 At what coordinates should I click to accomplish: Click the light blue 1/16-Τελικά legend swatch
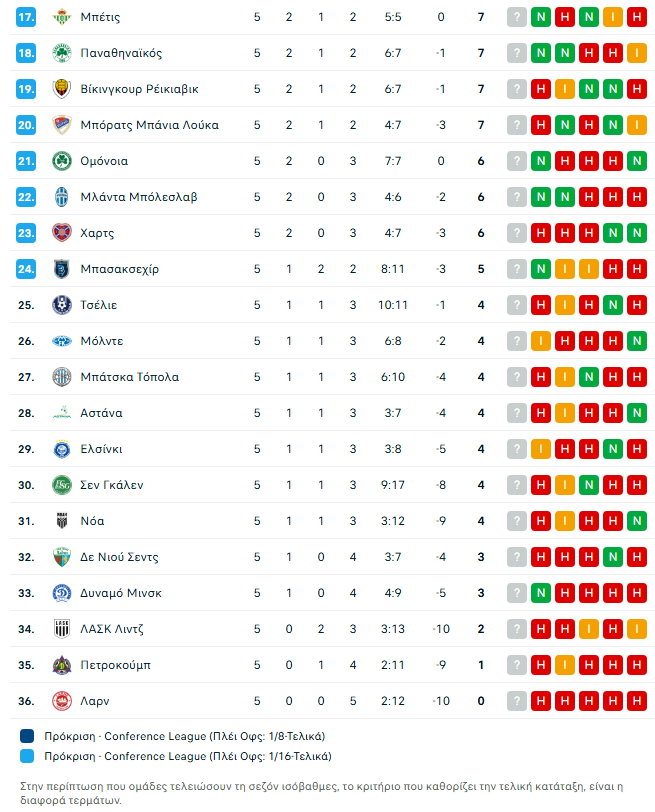click(x=27, y=756)
